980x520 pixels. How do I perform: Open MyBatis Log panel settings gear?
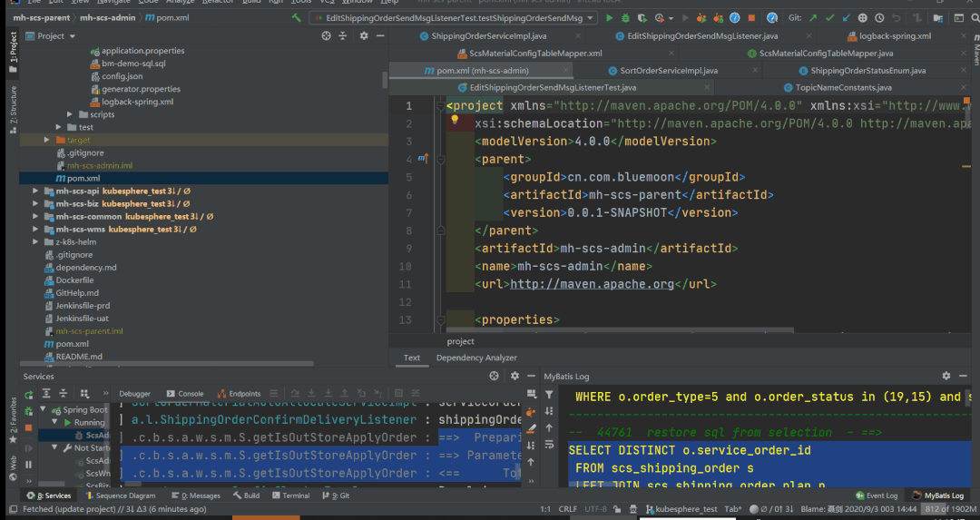click(x=946, y=376)
